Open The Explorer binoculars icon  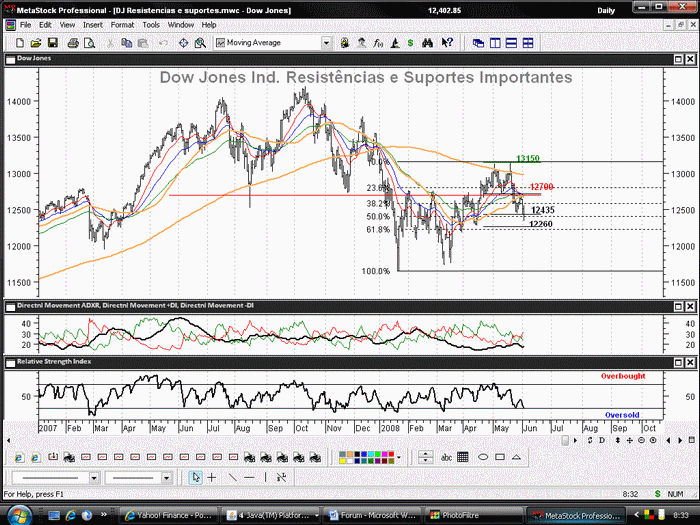pos(427,43)
